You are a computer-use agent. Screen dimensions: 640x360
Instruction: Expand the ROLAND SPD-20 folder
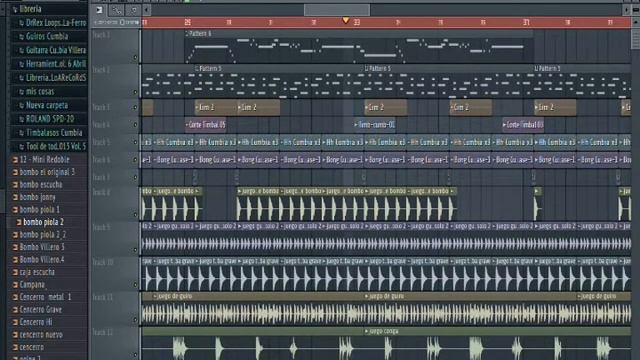(47, 119)
